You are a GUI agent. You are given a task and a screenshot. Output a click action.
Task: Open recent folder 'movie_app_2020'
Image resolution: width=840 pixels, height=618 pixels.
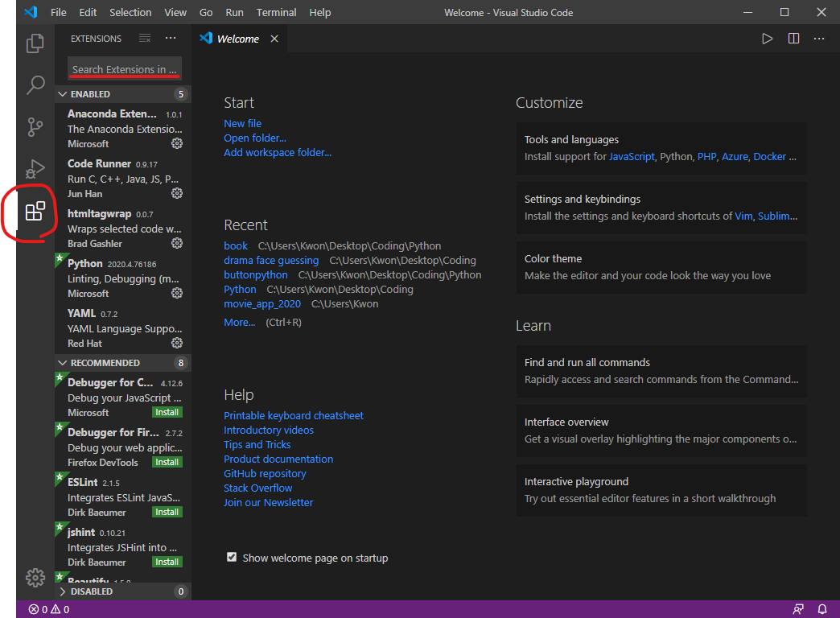pyautogui.click(x=262, y=303)
